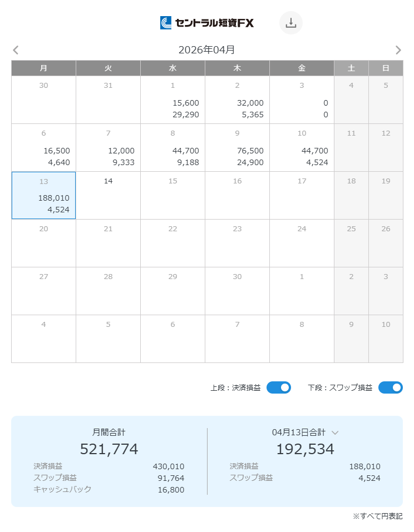Screen dimensions: 414x532
Task: Select April 3 cell with zero values
Action: 302,100
